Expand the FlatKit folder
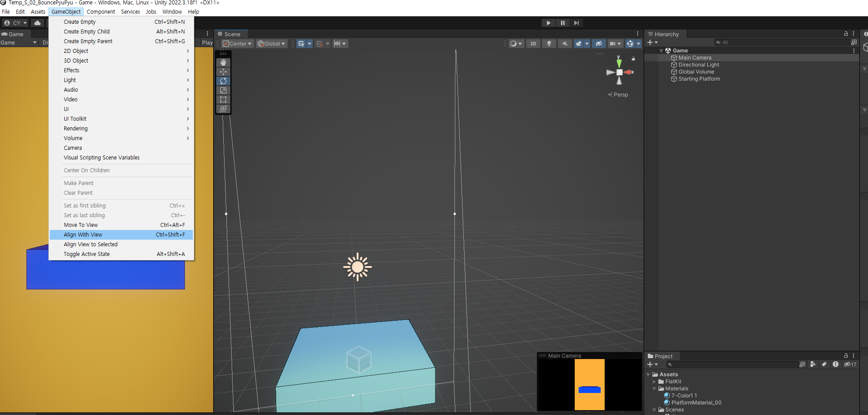This screenshot has width=868, height=415. coord(654,382)
